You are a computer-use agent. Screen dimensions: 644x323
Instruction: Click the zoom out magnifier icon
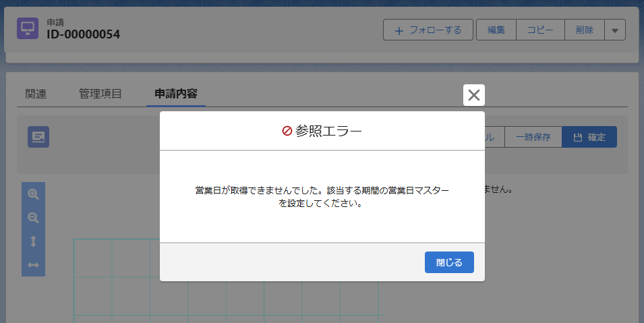coord(33,217)
